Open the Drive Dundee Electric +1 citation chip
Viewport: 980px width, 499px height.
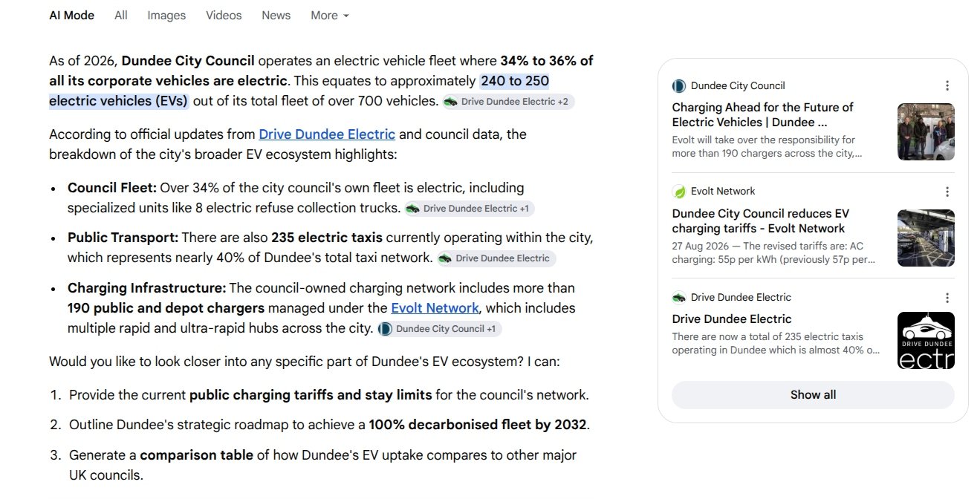470,209
